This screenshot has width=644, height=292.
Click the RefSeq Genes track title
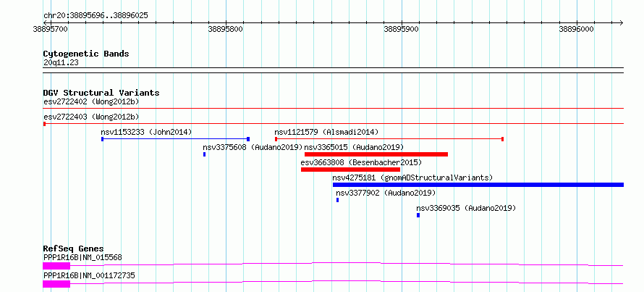(x=73, y=249)
